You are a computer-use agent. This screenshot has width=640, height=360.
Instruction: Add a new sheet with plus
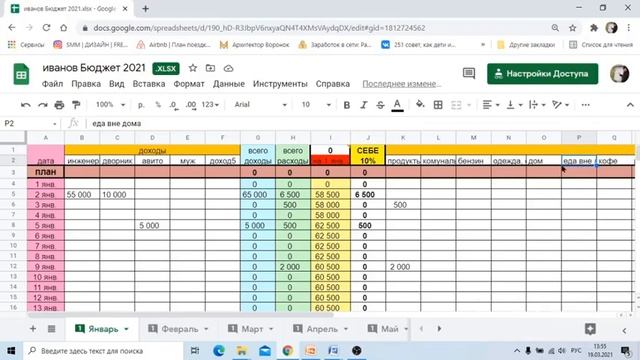tap(33, 329)
